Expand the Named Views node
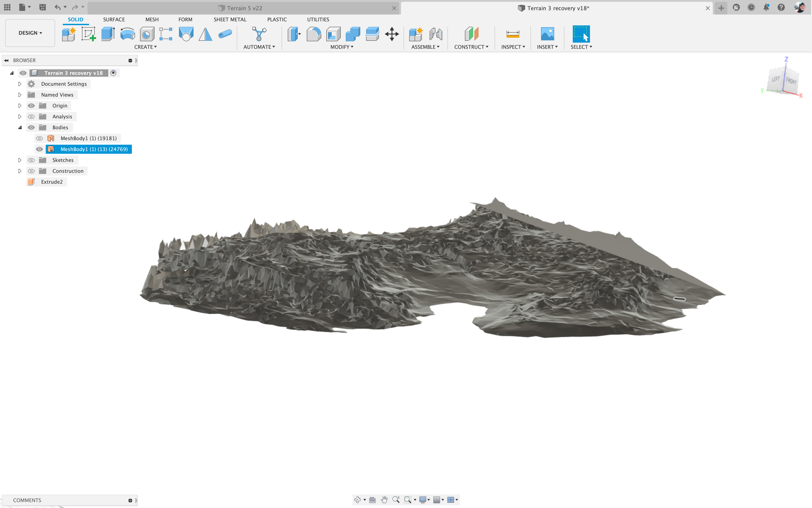Image resolution: width=812 pixels, height=508 pixels. 20,95
